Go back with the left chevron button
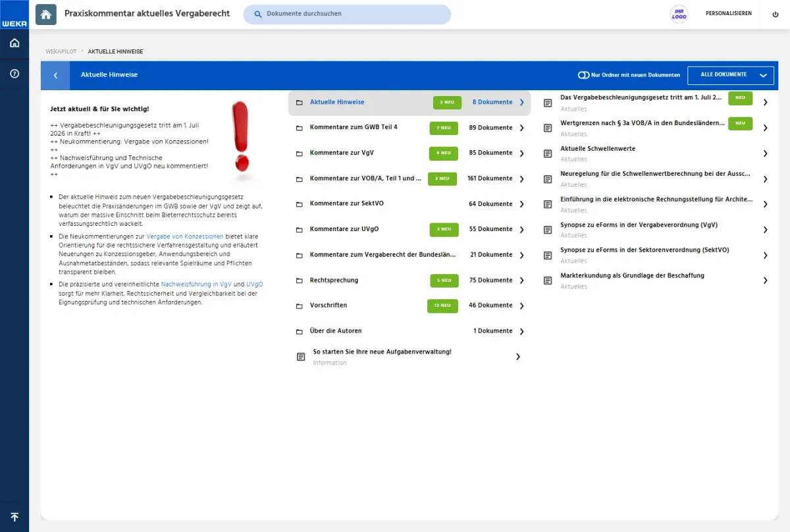The width and height of the screenshot is (790, 532). click(x=55, y=76)
